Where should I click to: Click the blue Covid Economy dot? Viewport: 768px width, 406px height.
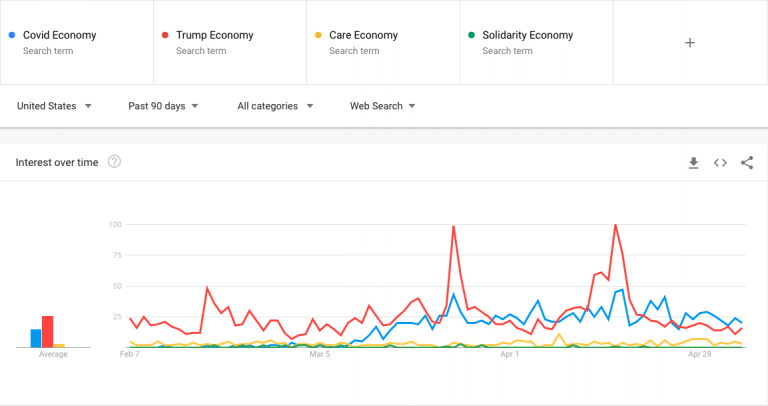tap(10, 35)
